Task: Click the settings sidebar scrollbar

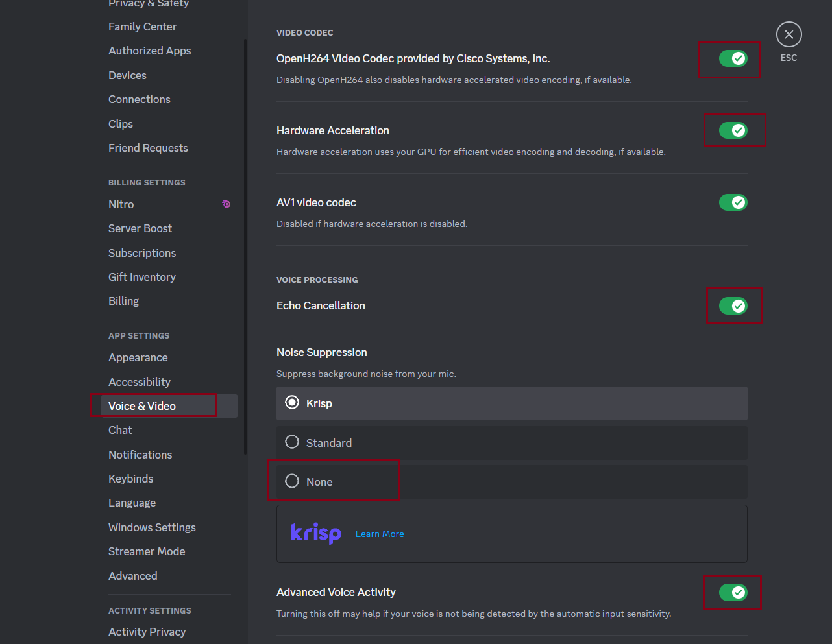Action: pos(245,246)
